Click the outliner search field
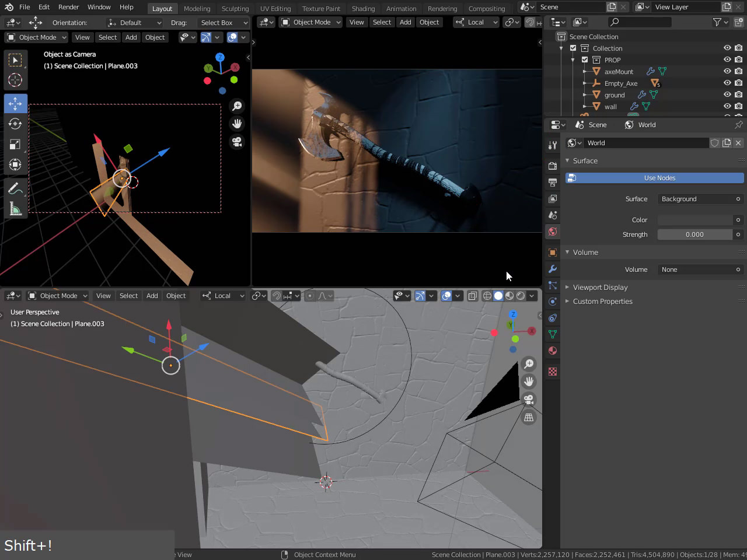The height and width of the screenshot is (560, 747). tap(639, 22)
